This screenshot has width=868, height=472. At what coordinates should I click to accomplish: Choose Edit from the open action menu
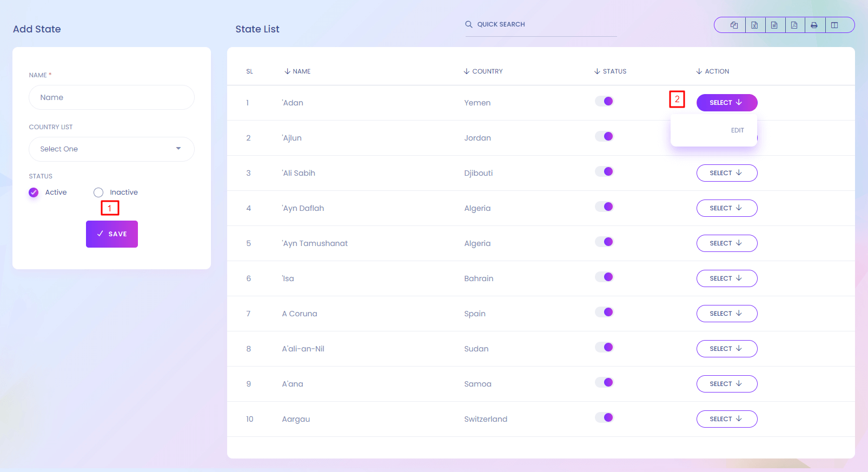(737, 130)
